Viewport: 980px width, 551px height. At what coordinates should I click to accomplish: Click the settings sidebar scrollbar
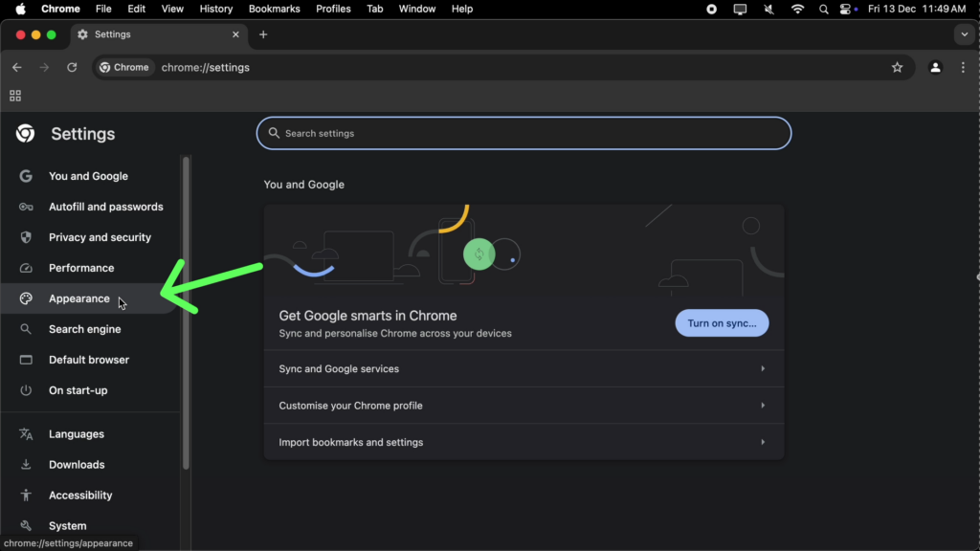coord(186,313)
